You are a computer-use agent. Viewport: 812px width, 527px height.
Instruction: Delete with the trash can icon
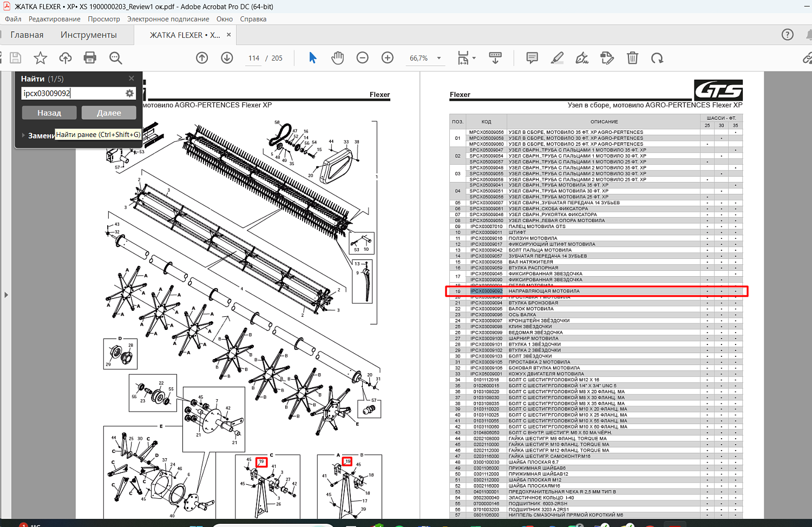[632, 58]
